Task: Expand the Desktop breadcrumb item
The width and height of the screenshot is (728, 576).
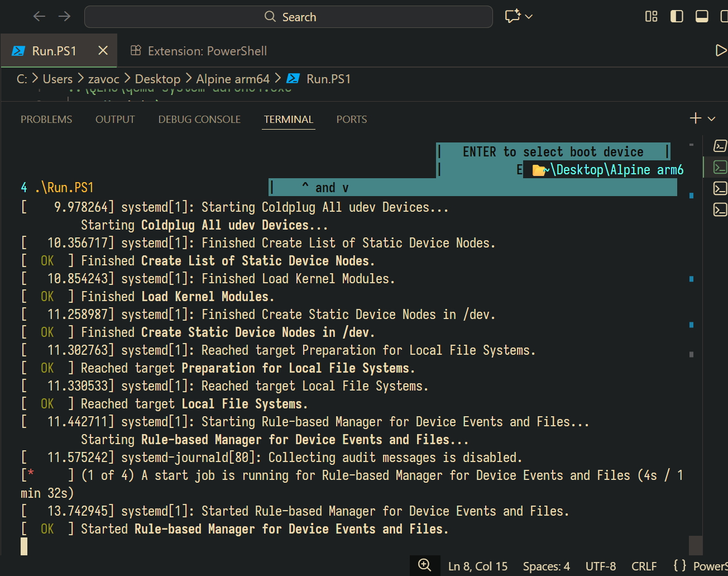Action: 157,79
